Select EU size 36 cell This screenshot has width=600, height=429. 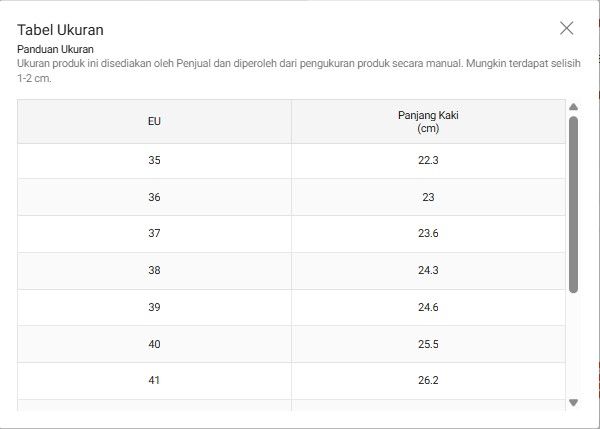(x=154, y=197)
